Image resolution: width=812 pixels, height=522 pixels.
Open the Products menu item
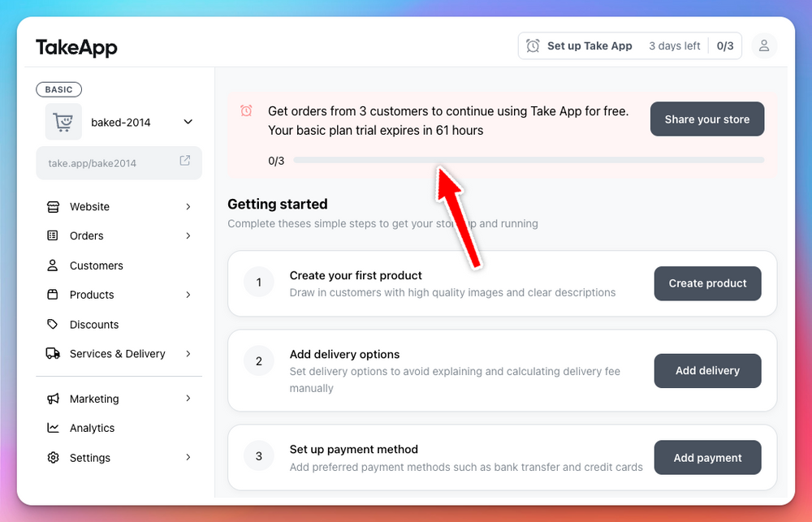119,295
